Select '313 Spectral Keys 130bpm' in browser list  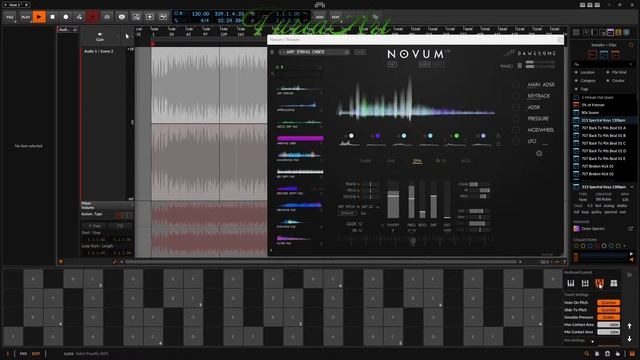[604, 120]
